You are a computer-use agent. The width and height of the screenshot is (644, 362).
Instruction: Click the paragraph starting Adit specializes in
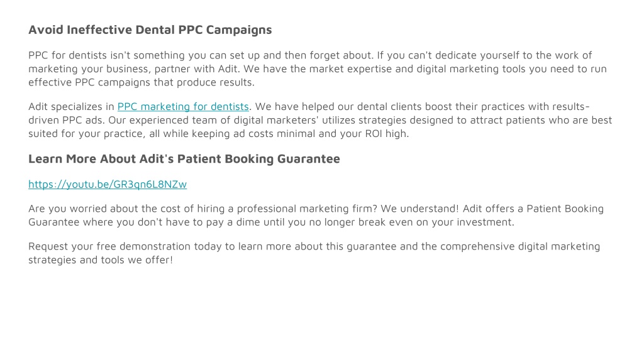pyautogui.click(x=320, y=120)
